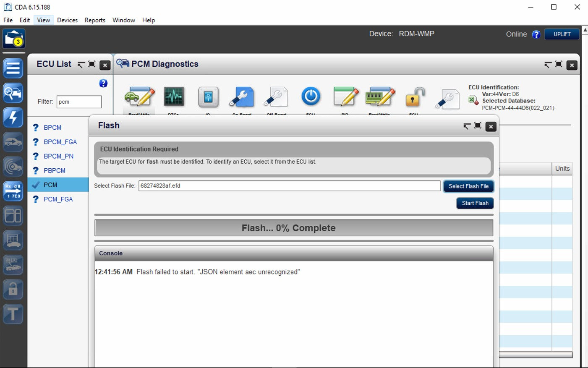Close the Flash panel

click(491, 127)
